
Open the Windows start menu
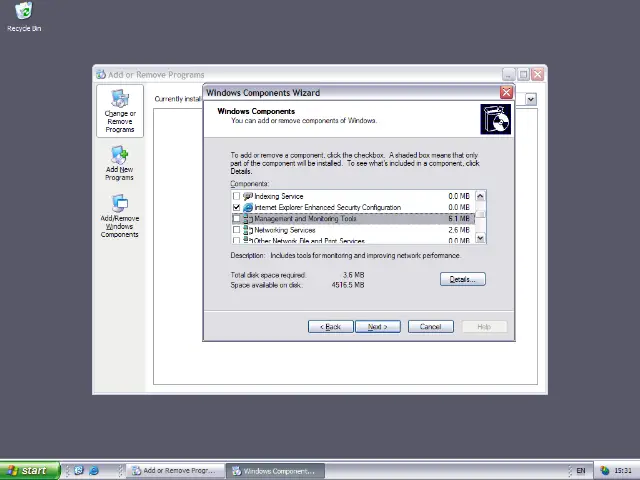(x=30, y=471)
